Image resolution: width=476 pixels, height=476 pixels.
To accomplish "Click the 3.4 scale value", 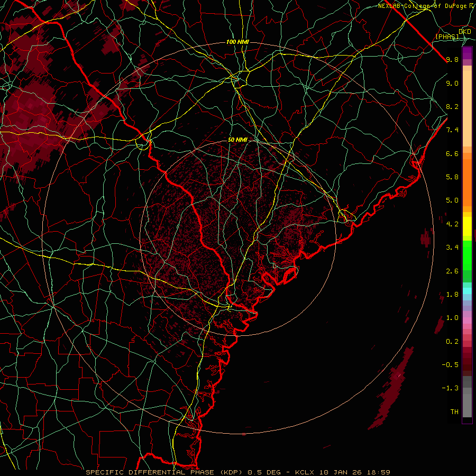I will 452,248.
